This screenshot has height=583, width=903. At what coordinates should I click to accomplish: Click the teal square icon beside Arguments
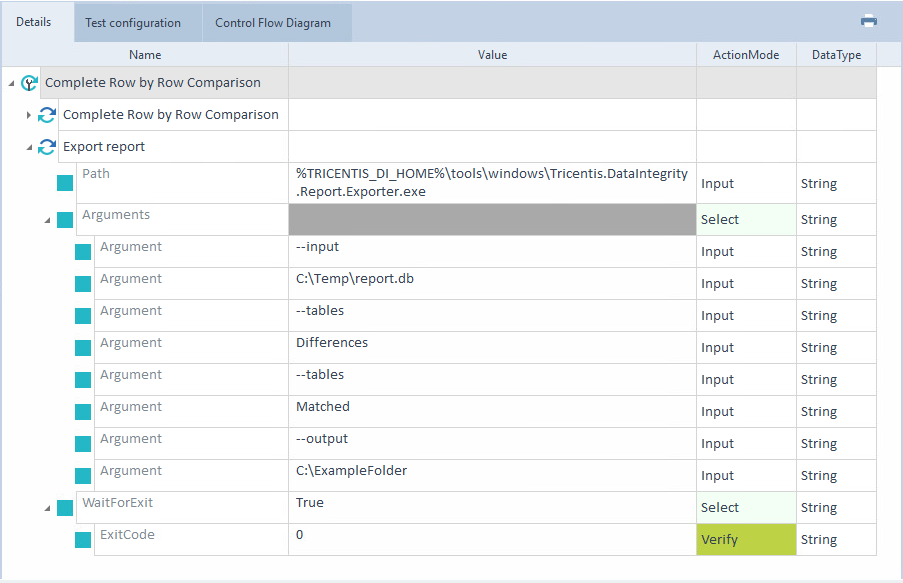[65, 219]
